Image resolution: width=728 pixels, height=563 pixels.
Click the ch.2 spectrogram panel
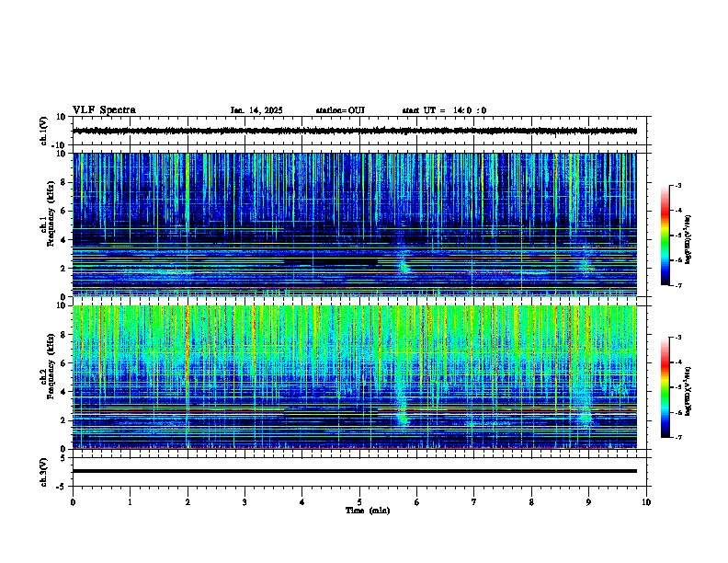pos(355,377)
